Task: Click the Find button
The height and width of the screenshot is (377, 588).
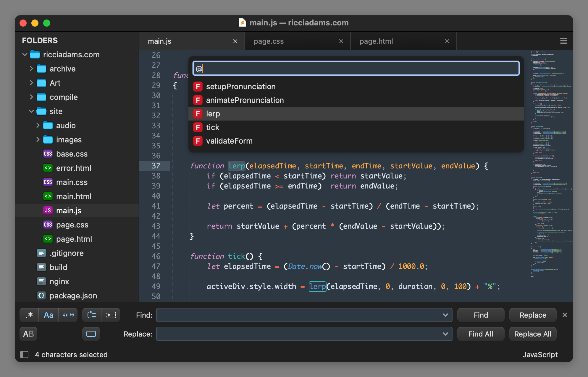Action: [x=480, y=315]
